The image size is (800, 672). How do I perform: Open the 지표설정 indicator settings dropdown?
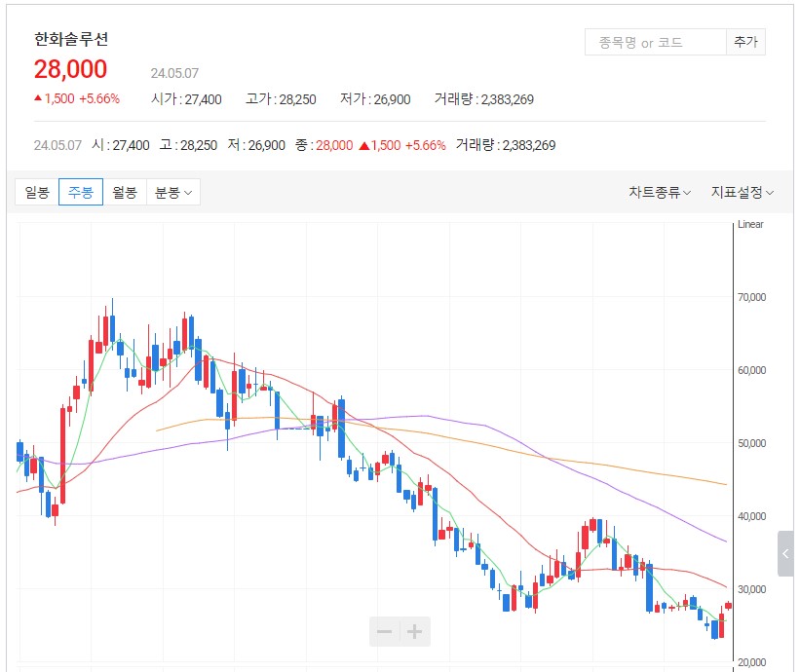pyautogui.click(x=743, y=193)
